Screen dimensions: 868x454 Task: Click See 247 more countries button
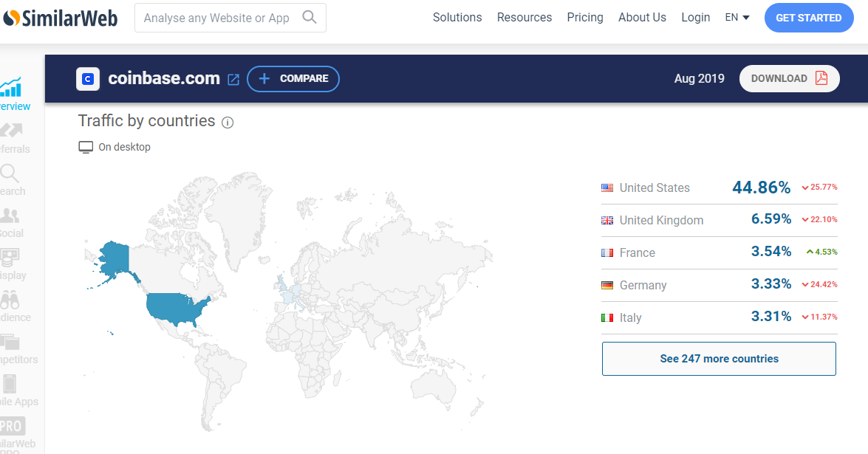tap(719, 359)
